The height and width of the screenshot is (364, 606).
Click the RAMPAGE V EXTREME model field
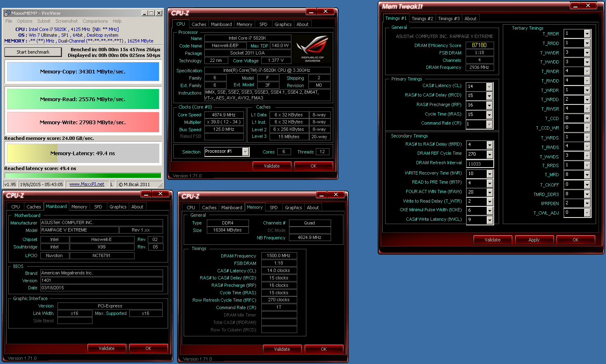point(79,230)
